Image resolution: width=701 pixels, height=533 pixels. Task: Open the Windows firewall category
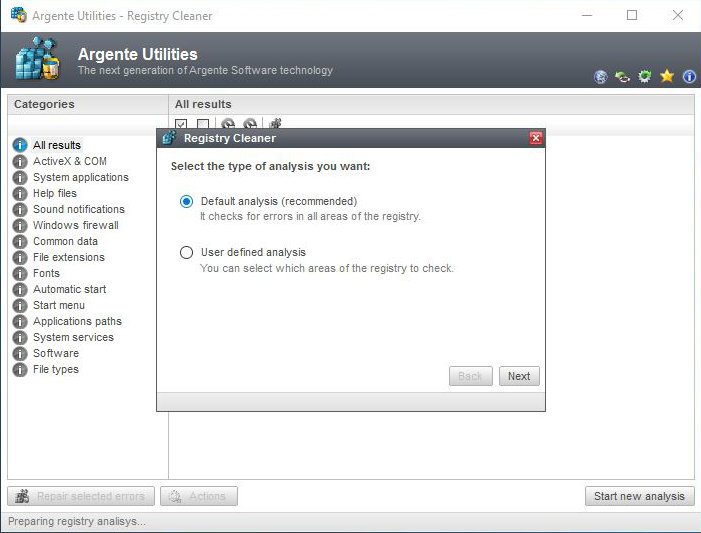click(75, 225)
